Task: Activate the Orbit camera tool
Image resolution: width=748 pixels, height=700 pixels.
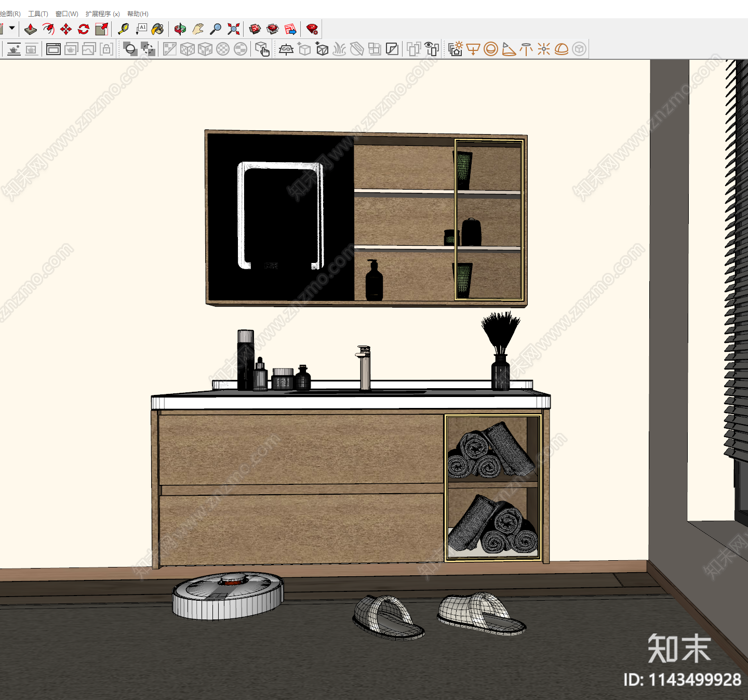Action: point(180,29)
